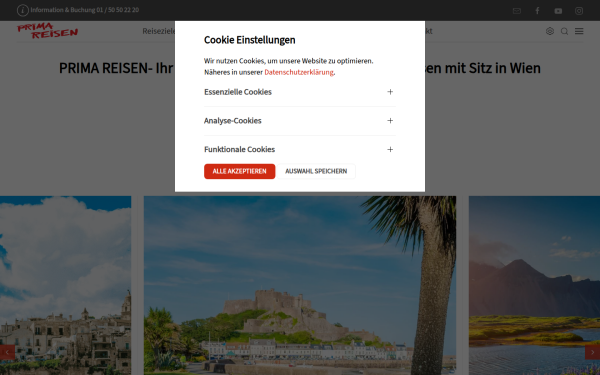Click the Cookie Einstellungen heading

coord(249,40)
